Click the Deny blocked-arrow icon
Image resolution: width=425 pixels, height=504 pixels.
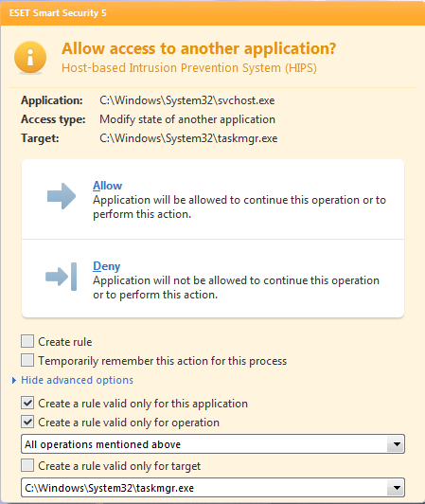(61, 277)
